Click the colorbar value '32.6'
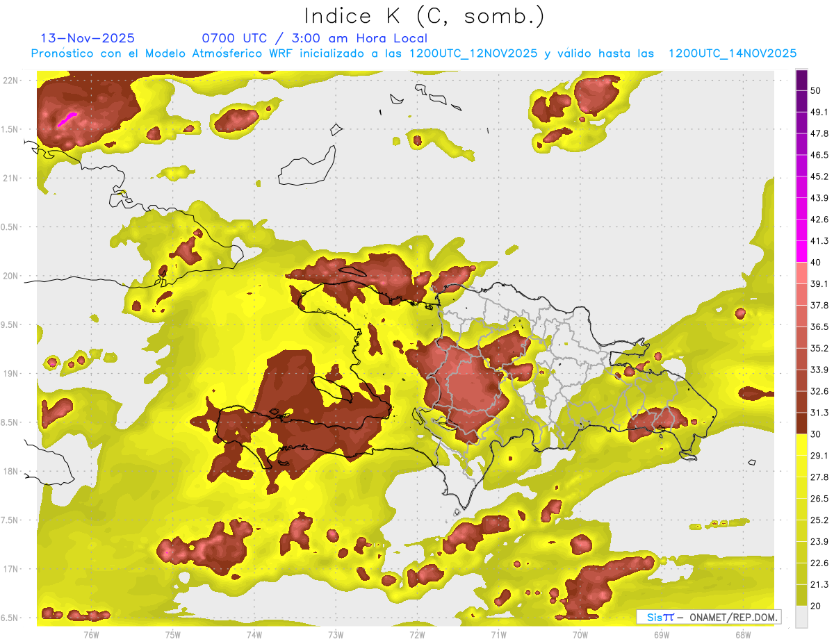Image resolution: width=834 pixels, height=644 pixels. (x=819, y=391)
